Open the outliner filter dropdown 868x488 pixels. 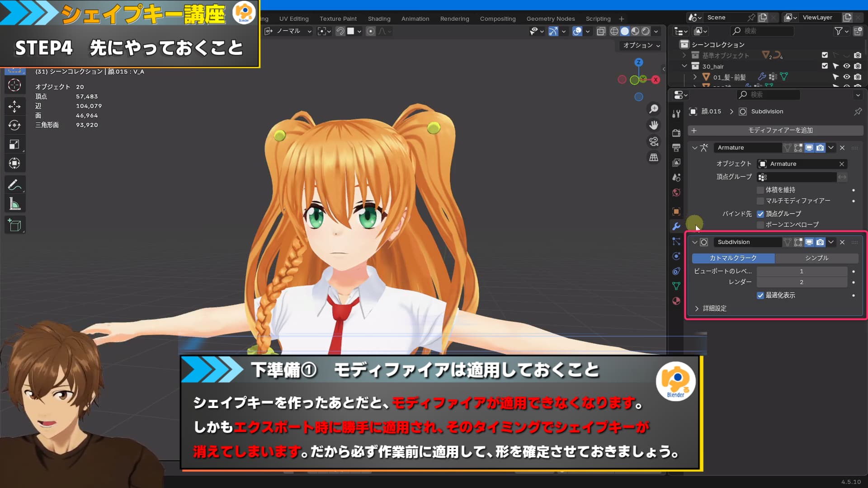(x=841, y=31)
